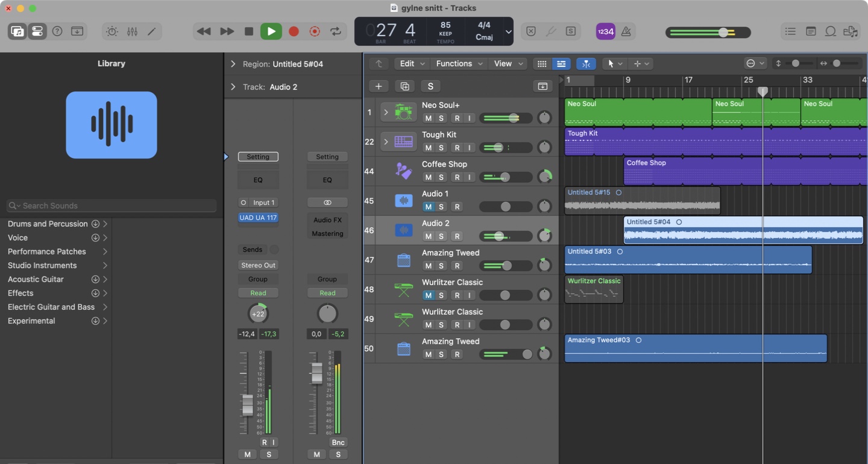868x464 pixels.
Task: Open the Loop Browser
Action: [831, 31]
